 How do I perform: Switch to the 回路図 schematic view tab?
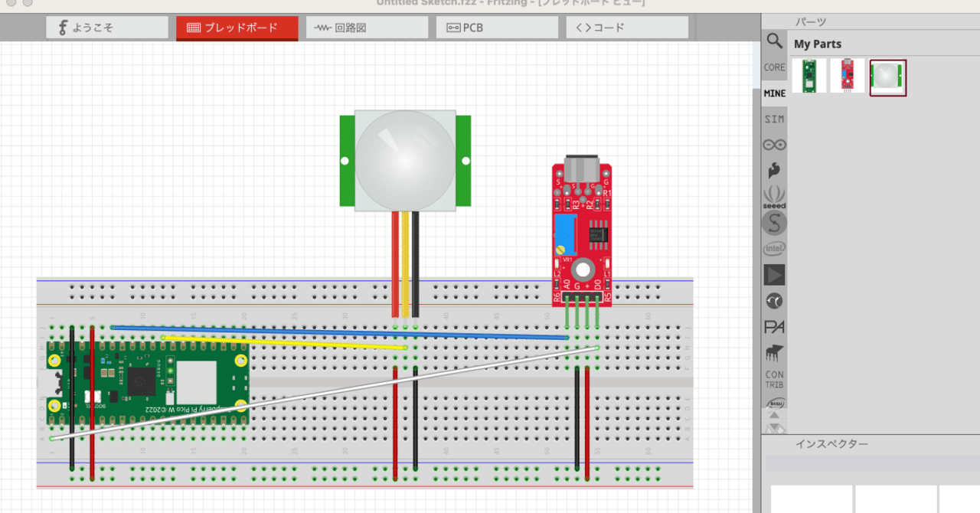(x=366, y=27)
